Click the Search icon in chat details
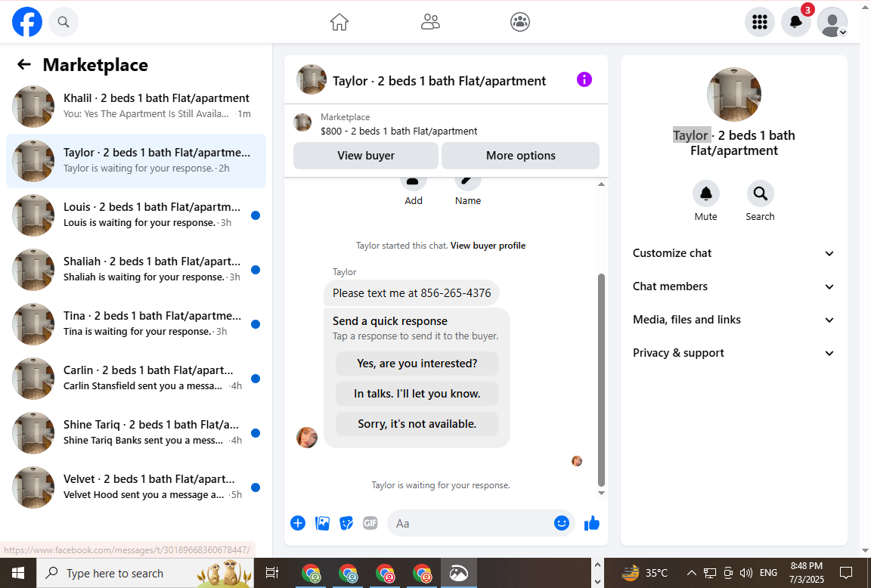The width and height of the screenshot is (871, 588). [x=761, y=193]
